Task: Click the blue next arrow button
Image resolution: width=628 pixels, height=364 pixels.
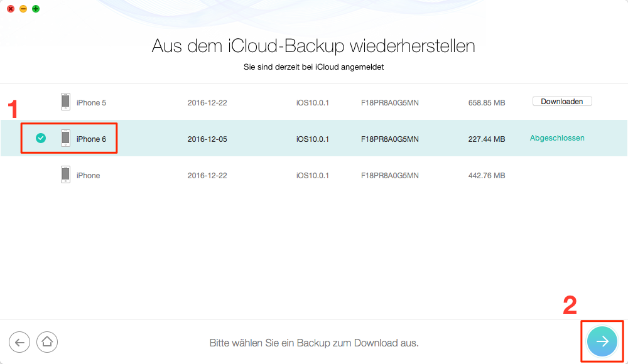Action: pyautogui.click(x=602, y=341)
